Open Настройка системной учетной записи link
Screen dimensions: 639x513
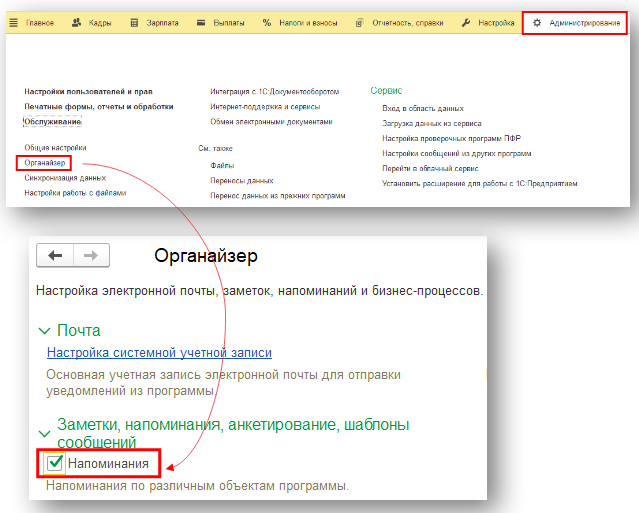[159, 353]
